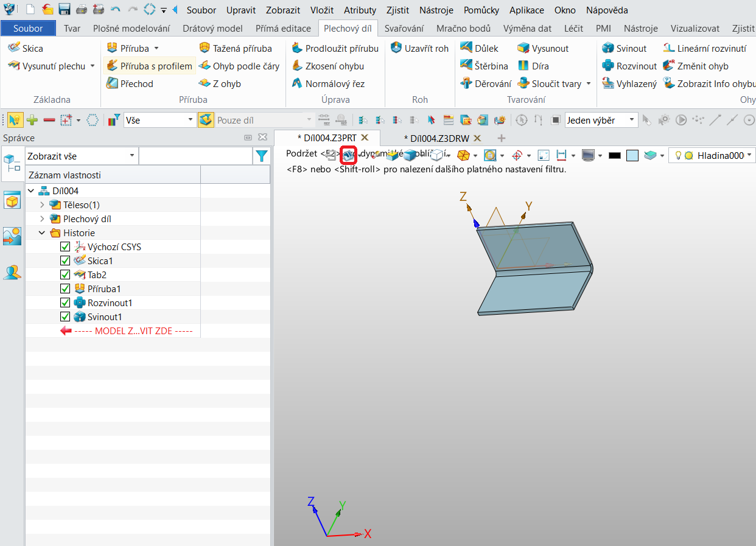Toggle the Tab2 feature checkbox

[x=66, y=275]
